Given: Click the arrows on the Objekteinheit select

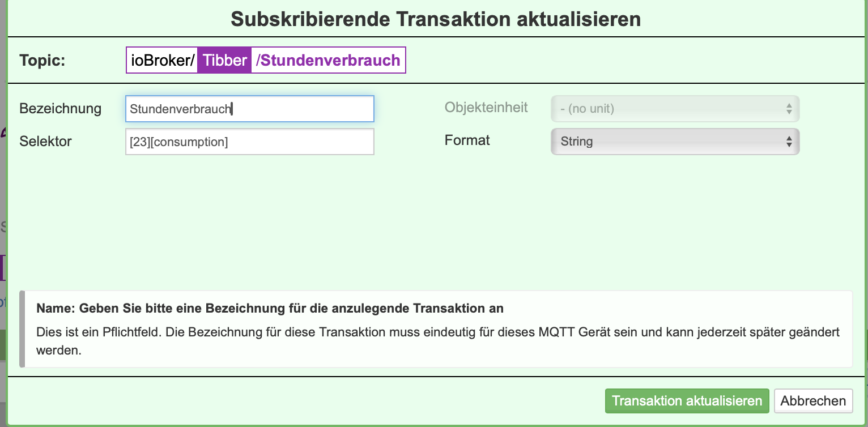Looking at the screenshot, I should tap(789, 109).
